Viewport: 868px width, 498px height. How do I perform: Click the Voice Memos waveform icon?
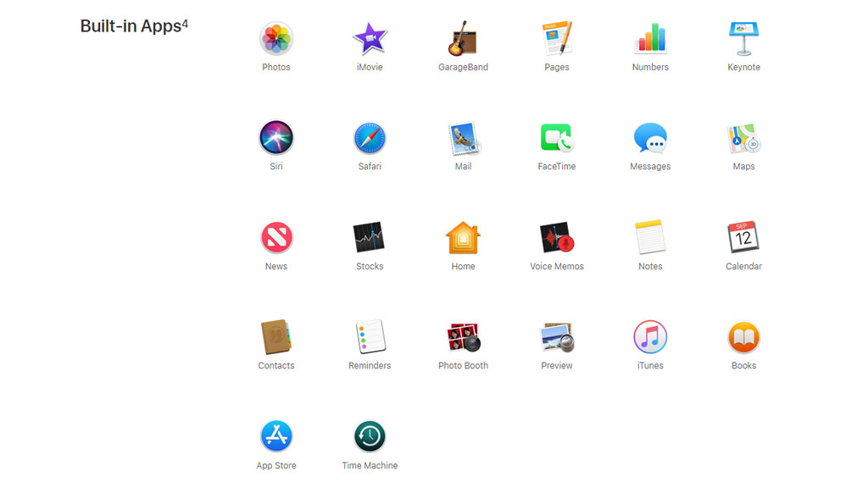click(x=557, y=237)
